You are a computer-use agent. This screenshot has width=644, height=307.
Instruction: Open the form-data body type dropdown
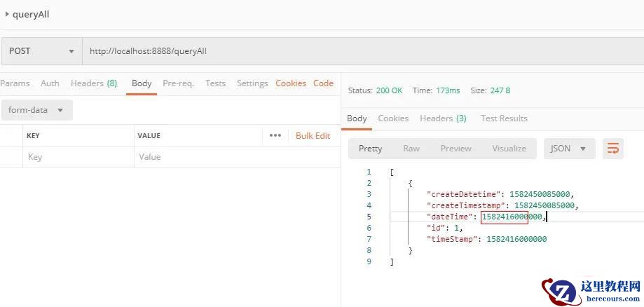click(x=36, y=110)
